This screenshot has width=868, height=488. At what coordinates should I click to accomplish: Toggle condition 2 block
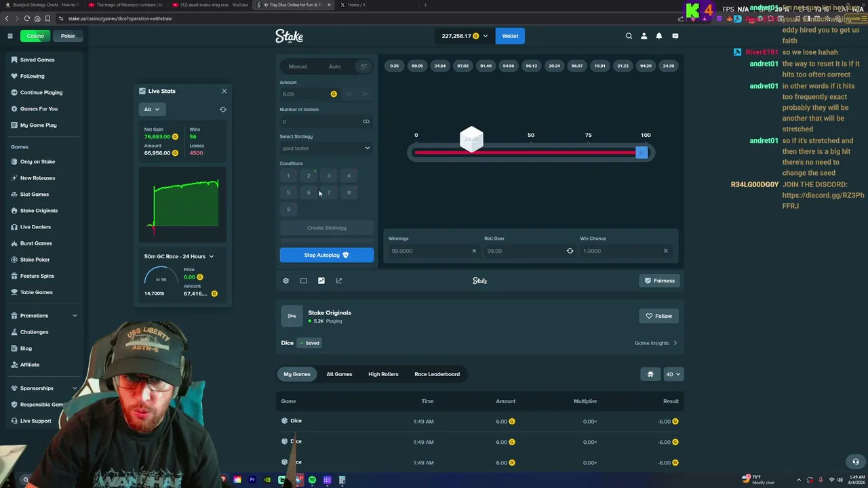(309, 176)
